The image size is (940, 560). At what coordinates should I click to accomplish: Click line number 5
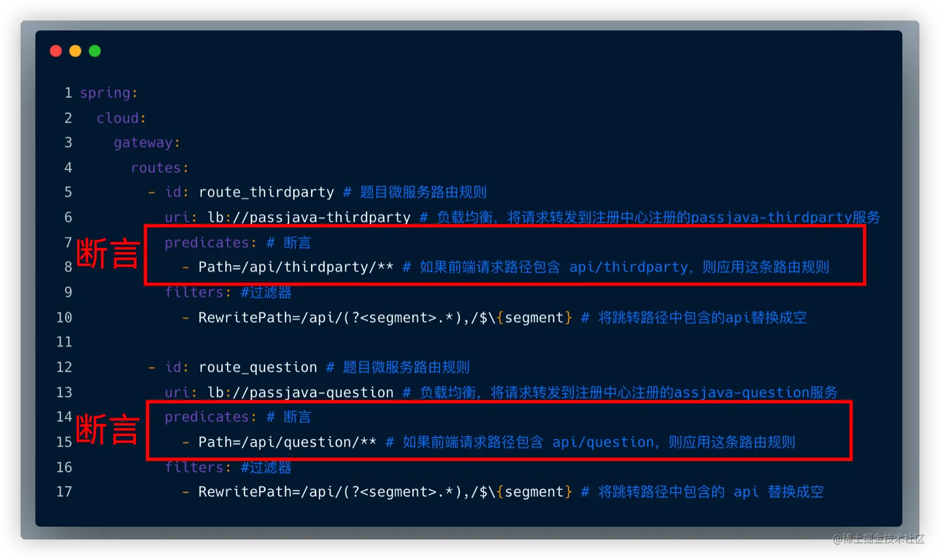(68, 192)
